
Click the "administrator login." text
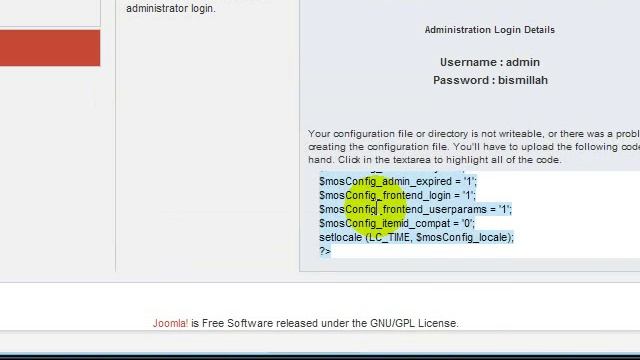point(171,9)
